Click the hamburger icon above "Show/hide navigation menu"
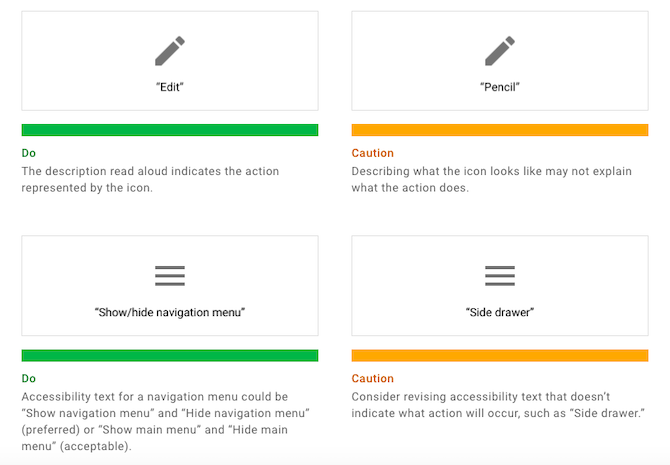 tap(170, 276)
